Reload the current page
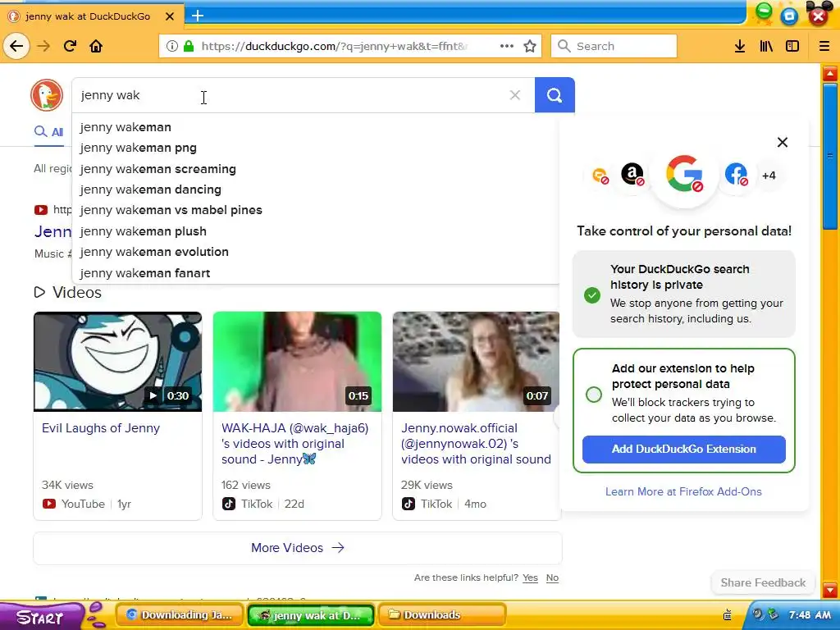 tap(70, 46)
